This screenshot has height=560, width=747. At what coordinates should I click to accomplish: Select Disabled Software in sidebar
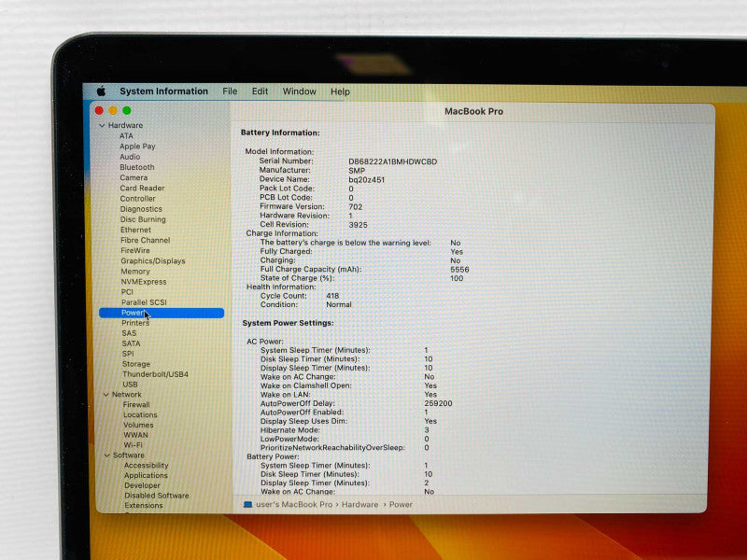(x=157, y=496)
